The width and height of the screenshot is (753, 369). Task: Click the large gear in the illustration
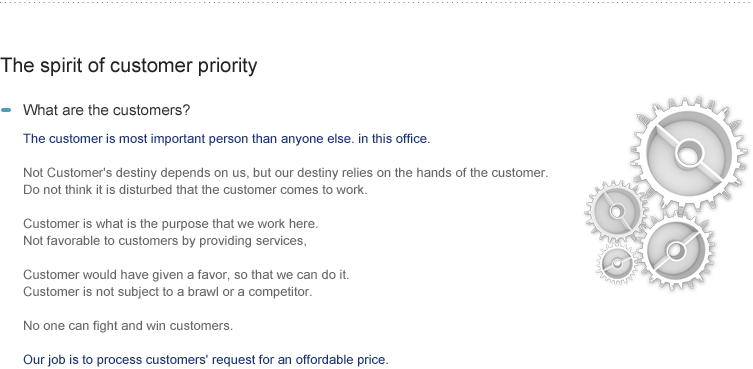(x=690, y=154)
